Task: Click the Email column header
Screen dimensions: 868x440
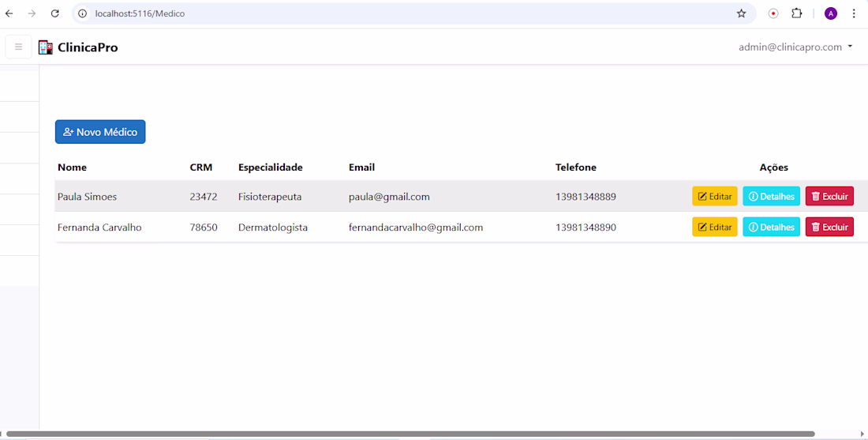Action: coord(361,167)
